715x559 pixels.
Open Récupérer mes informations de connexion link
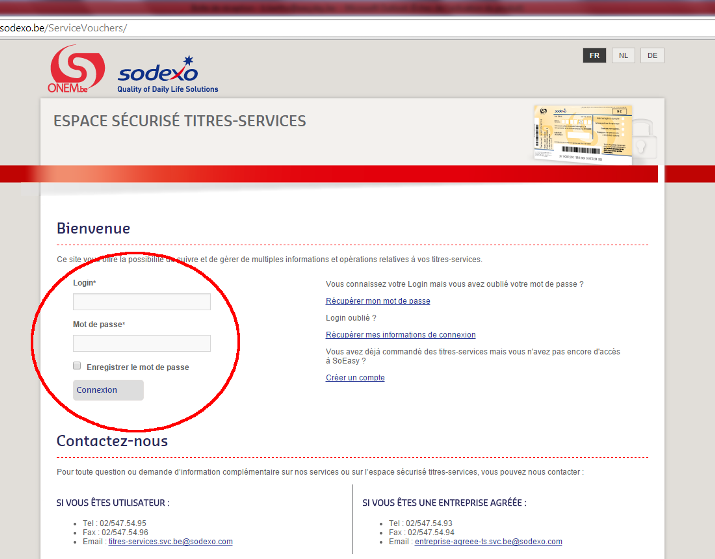(x=400, y=335)
